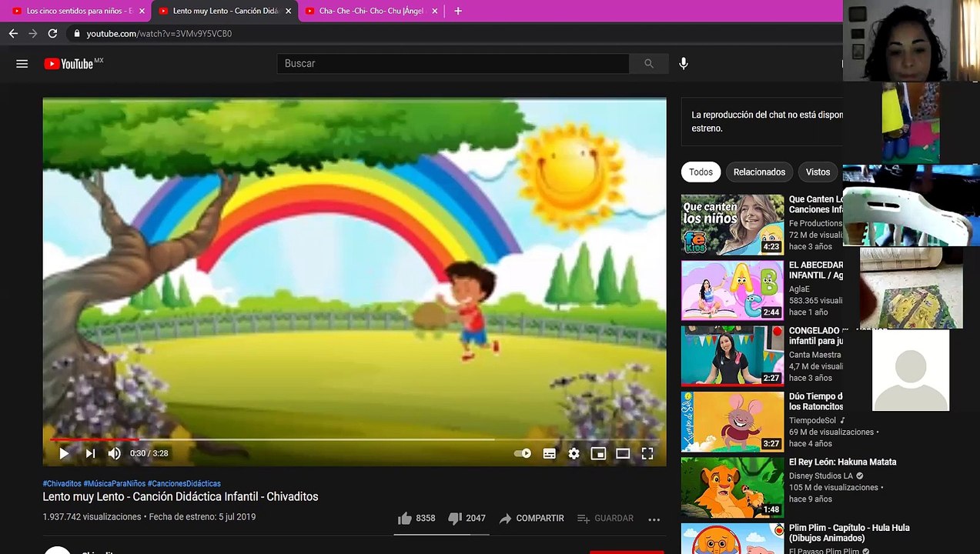This screenshot has width=980, height=554.
Task: Click the browser back arrow
Action: pos(13,34)
